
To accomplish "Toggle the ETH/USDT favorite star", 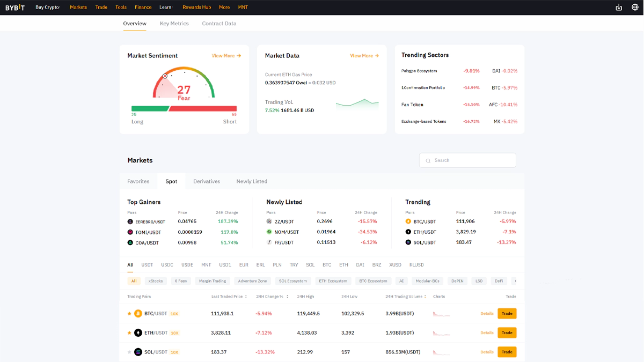I will pos(129,333).
